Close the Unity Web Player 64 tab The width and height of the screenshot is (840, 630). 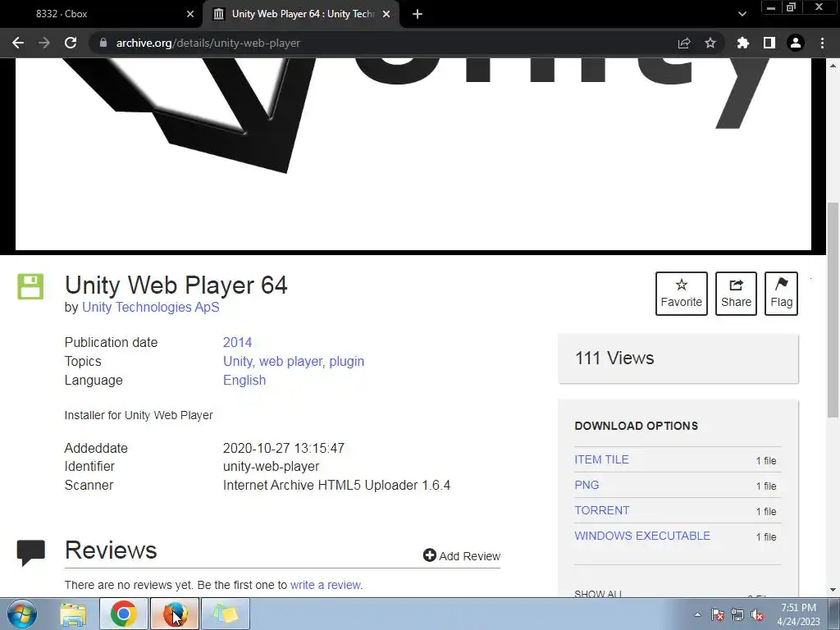click(x=386, y=14)
